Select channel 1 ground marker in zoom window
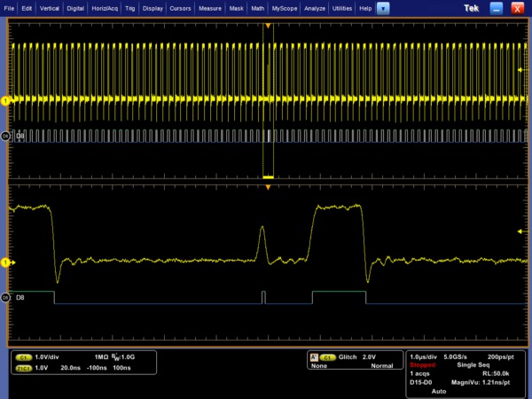 5,262
